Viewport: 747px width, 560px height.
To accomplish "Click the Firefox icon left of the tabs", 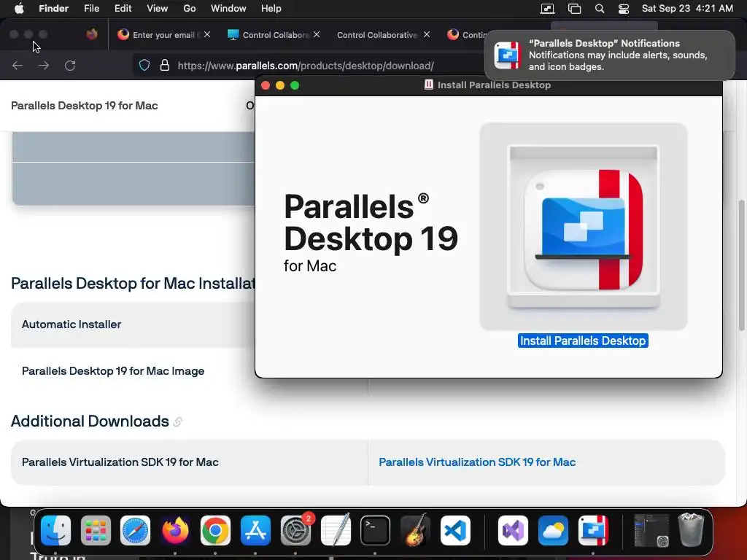I will (92, 34).
